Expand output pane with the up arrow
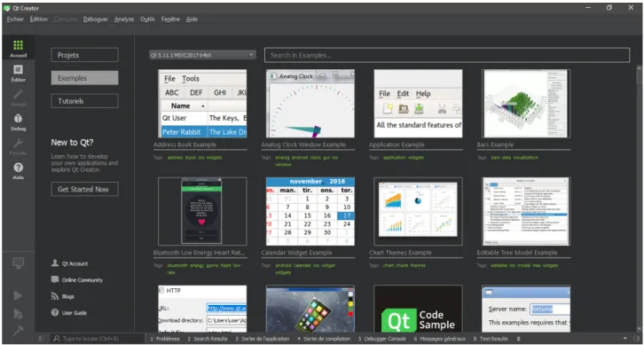This screenshot has height=345, width=644. pos(625,339)
